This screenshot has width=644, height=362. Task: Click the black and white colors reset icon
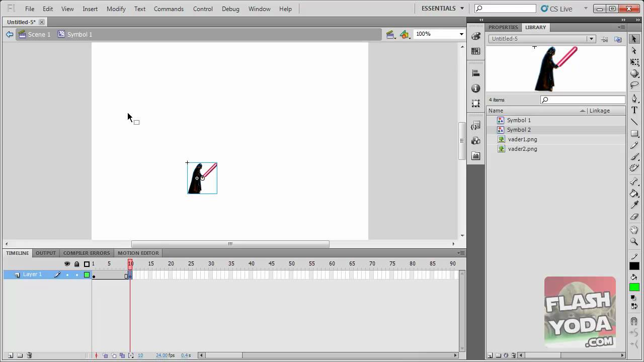pos(634,298)
